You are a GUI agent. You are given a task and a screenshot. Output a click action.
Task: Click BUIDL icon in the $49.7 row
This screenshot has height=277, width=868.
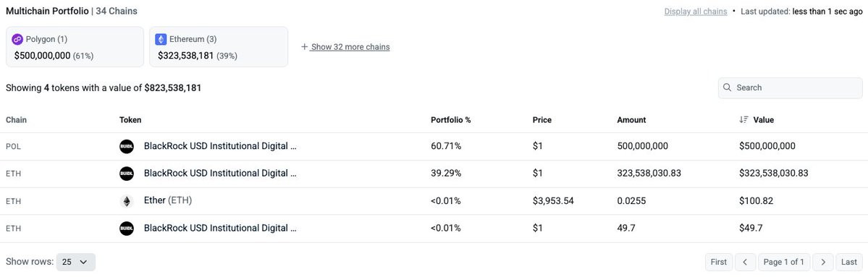[127, 229]
